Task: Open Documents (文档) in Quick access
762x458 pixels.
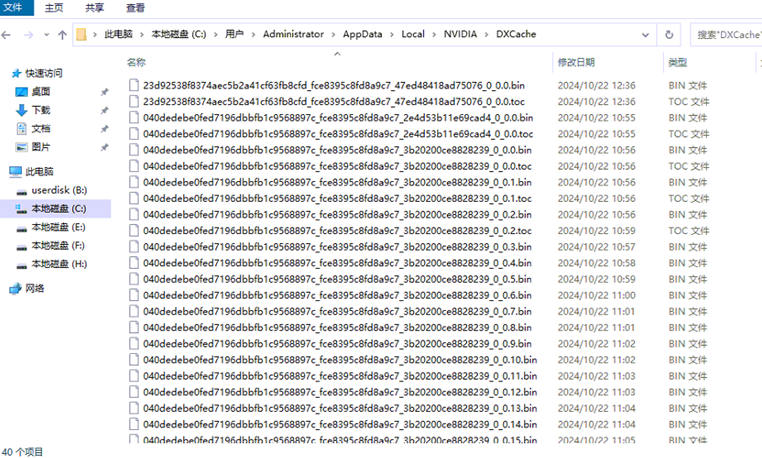Action: (x=41, y=129)
